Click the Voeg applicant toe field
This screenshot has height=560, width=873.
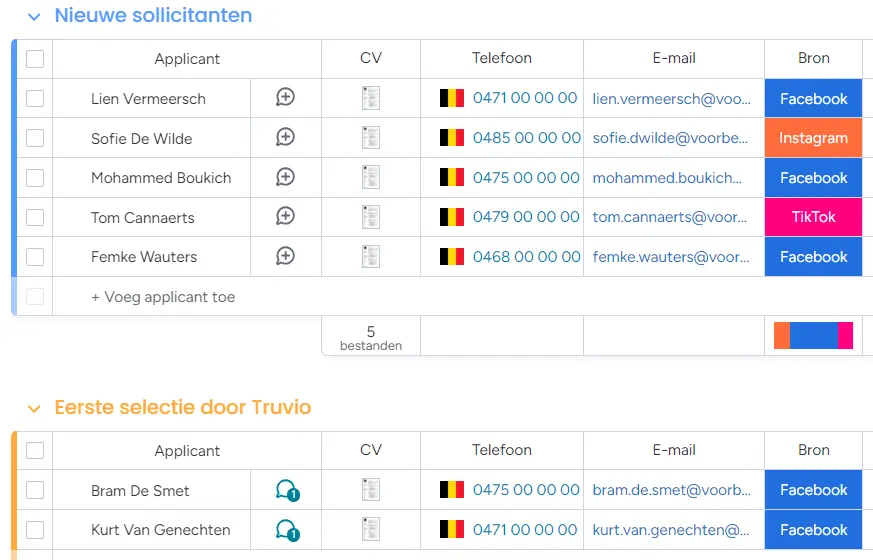click(163, 297)
